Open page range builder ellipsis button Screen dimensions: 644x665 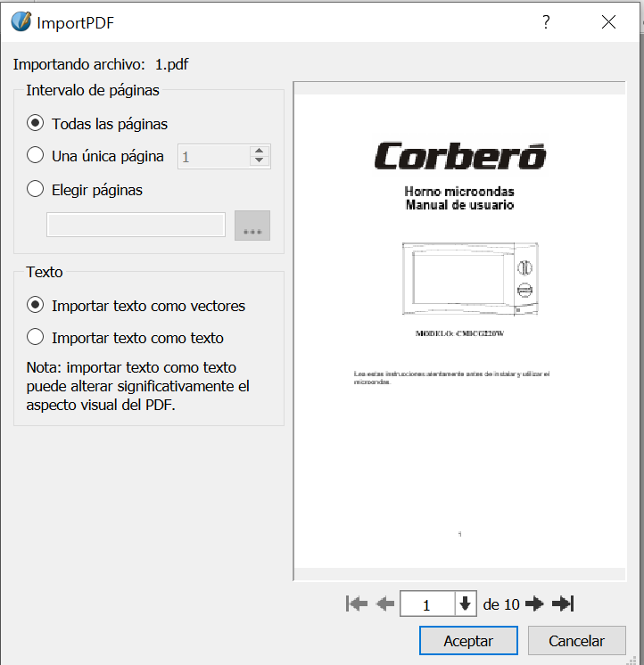coord(252,226)
